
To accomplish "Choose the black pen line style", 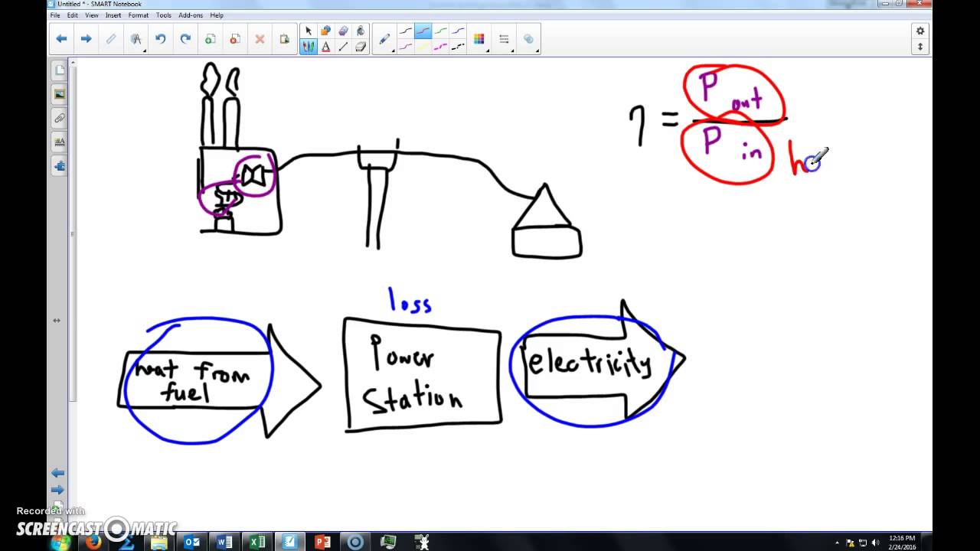I will 406,31.
